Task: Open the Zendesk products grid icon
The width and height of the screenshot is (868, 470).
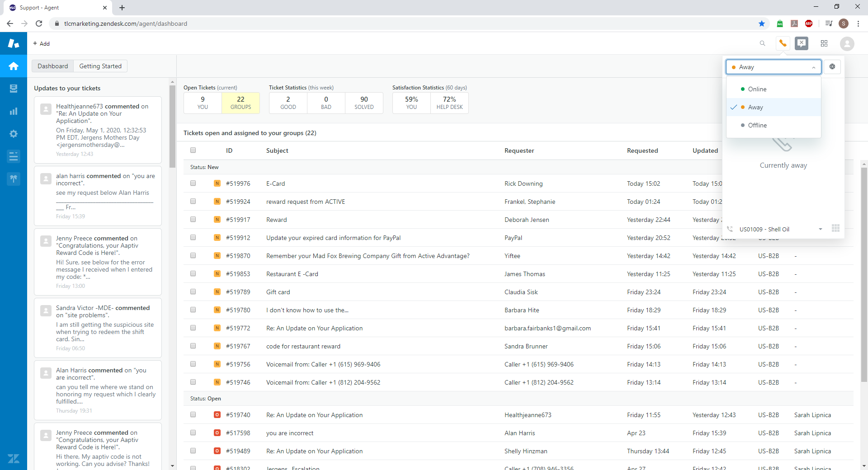Action: 824,43
